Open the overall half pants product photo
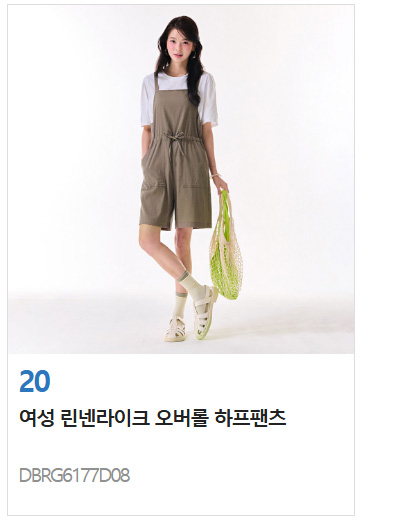Viewport: 400px width, 527px height. click(181, 179)
